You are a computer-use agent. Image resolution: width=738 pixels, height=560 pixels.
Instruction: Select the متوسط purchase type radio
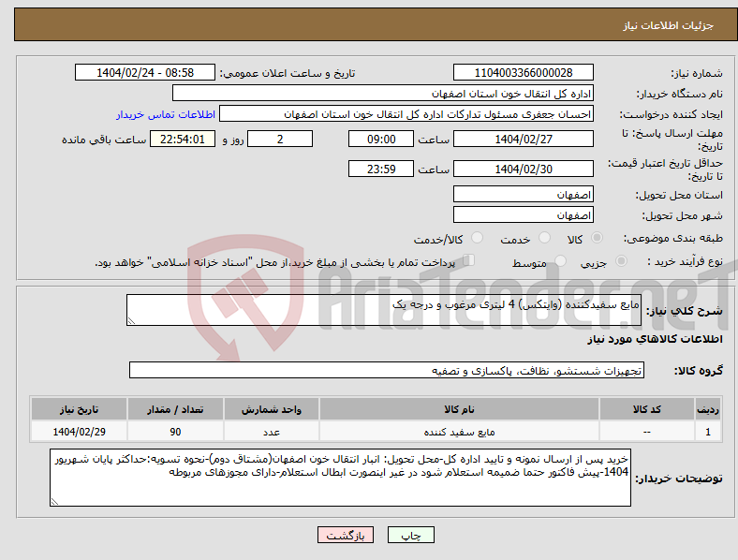point(561,260)
